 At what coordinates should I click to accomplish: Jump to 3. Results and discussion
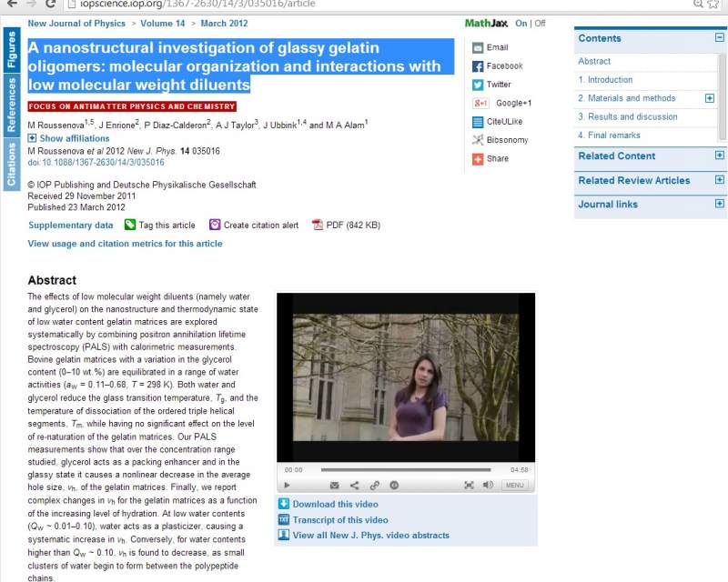(628, 117)
